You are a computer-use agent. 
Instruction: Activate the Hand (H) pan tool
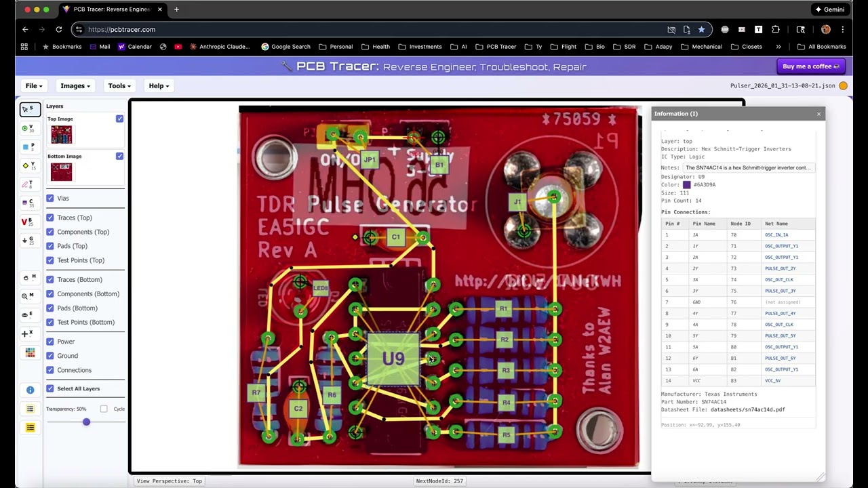coord(30,277)
